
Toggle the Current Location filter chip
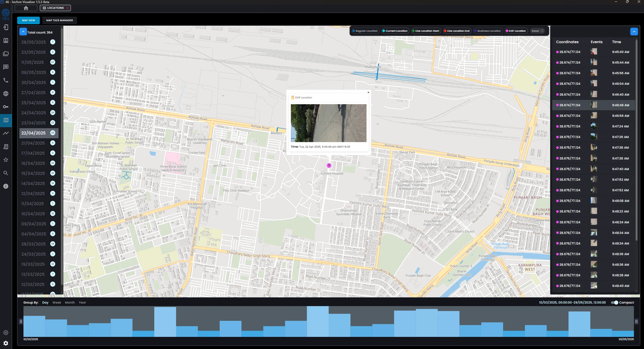395,31
